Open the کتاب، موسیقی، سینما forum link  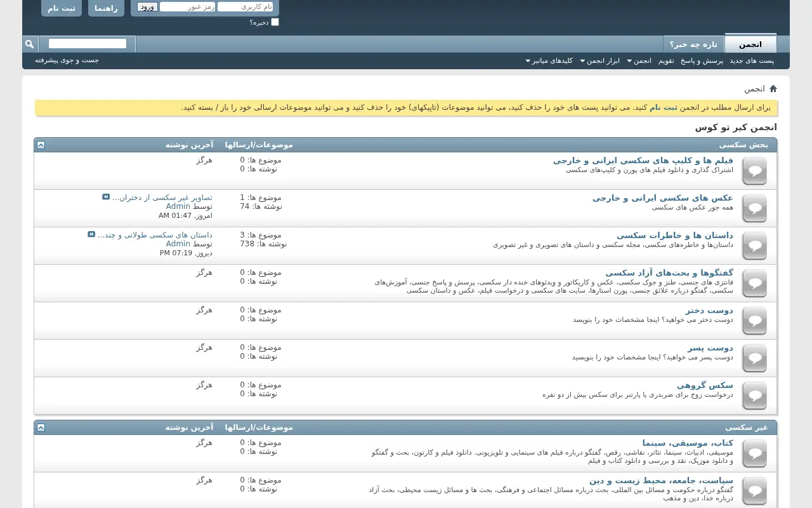[x=688, y=443]
